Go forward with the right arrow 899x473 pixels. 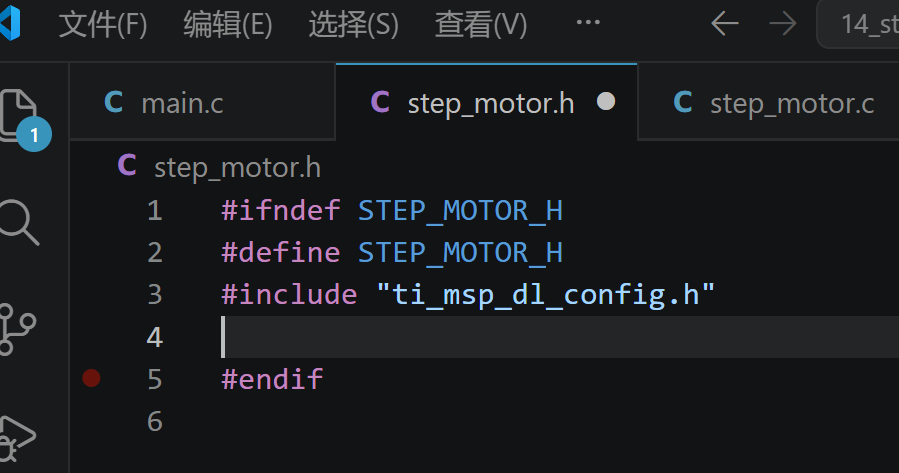(783, 24)
